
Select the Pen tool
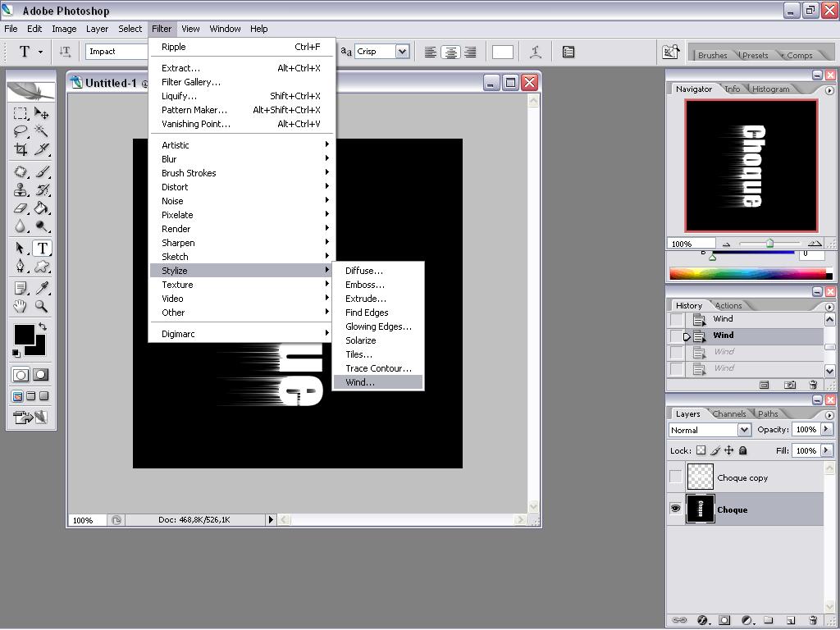(21, 267)
